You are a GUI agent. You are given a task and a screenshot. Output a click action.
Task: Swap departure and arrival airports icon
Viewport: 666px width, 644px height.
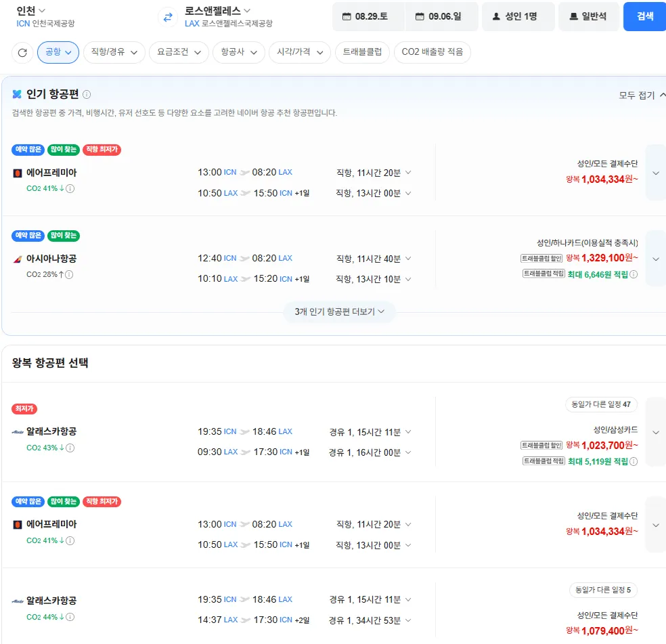(168, 17)
